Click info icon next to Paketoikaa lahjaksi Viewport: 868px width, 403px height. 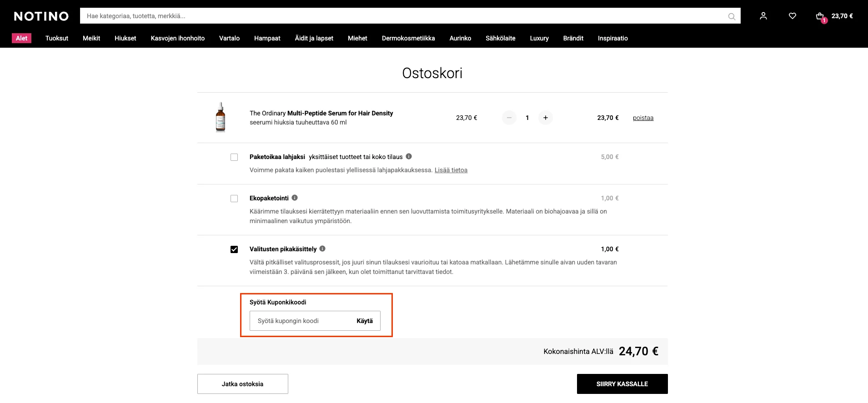point(409,156)
